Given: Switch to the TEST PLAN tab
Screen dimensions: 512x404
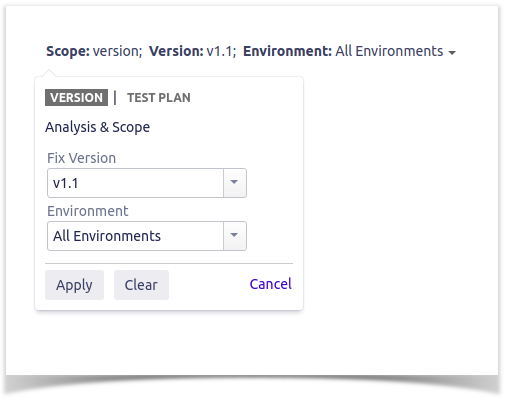Looking at the screenshot, I should (x=159, y=98).
